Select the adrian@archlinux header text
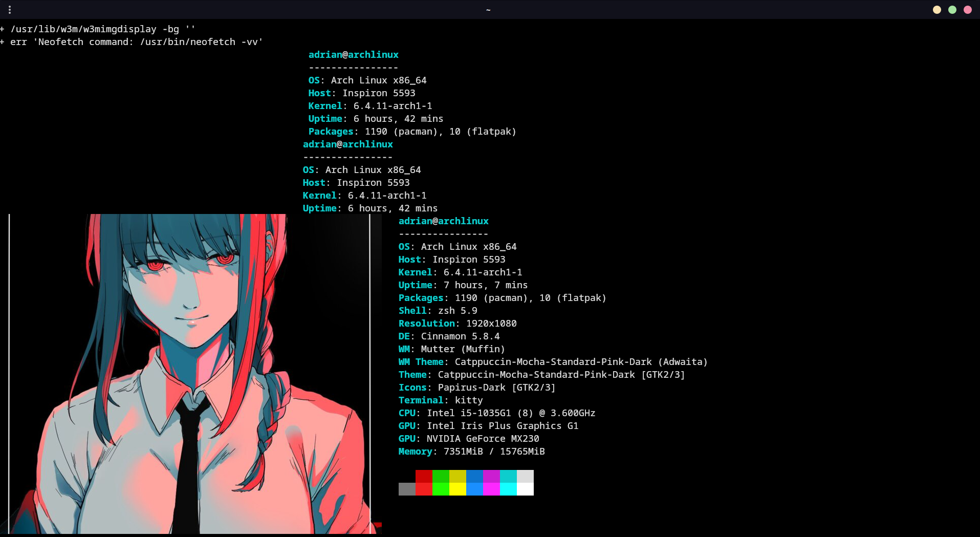Image resolution: width=980 pixels, height=537 pixels. [443, 221]
